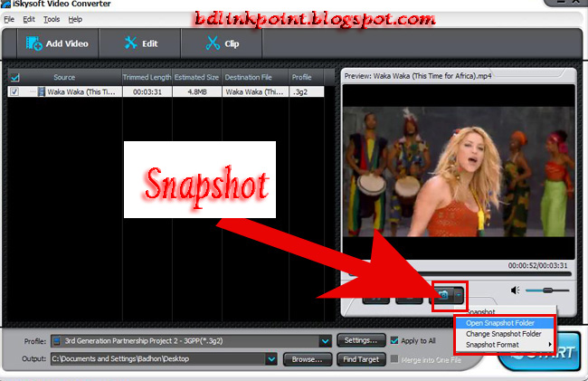Click the Settings... button
588x381 pixels.
pos(361,340)
